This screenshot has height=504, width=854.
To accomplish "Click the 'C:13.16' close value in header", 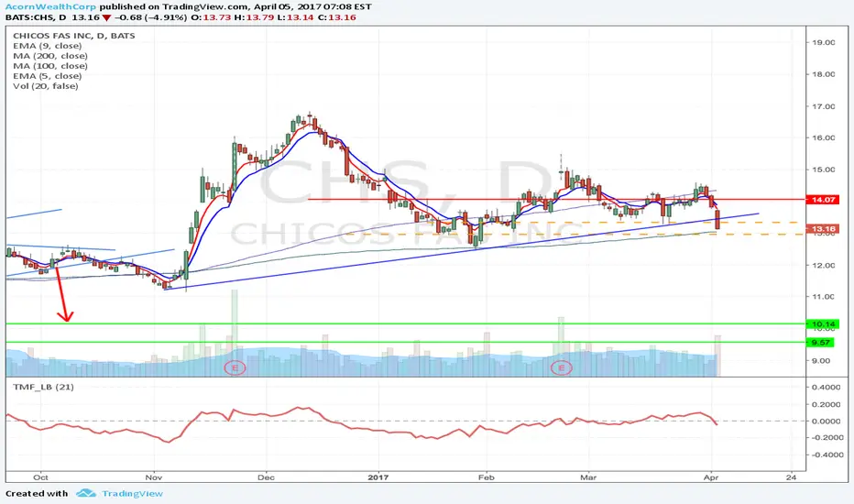I will tap(336, 17).
